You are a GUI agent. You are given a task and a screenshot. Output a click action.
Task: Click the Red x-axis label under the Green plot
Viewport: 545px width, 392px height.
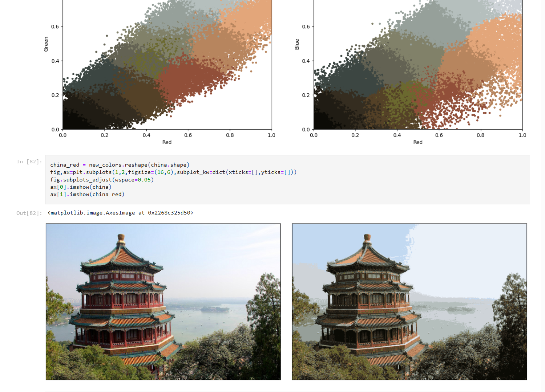pyautogui.click(x=167, y=142)
